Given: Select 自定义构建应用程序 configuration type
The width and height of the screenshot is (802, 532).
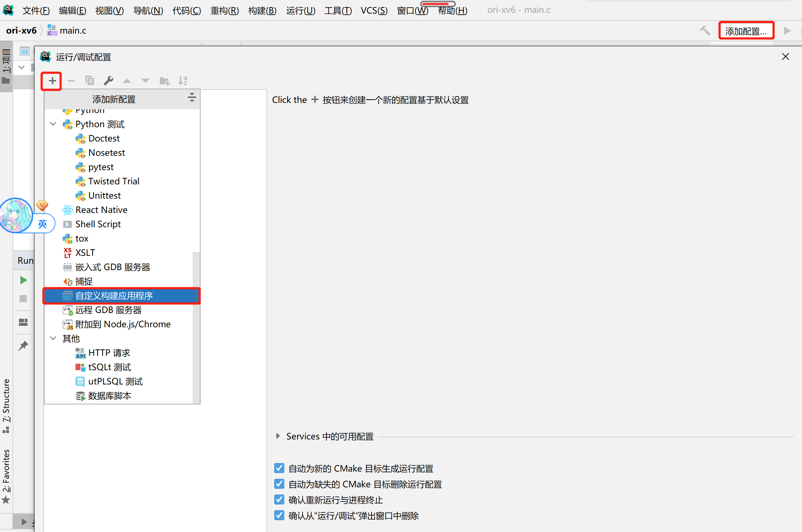Looking at the screenshot, I should click(x=114, y=295).
